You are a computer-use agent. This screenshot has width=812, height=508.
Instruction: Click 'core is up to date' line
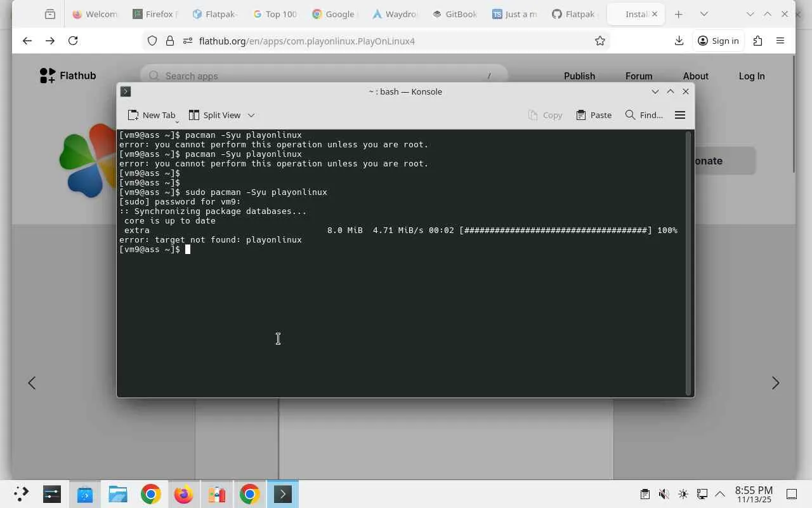pyautogui.click(x=170, y=221)
